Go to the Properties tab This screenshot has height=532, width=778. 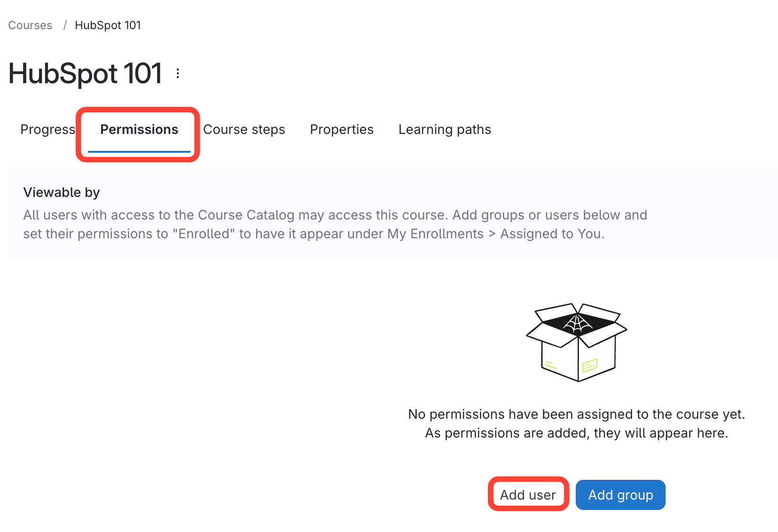(x=341, y=130)
